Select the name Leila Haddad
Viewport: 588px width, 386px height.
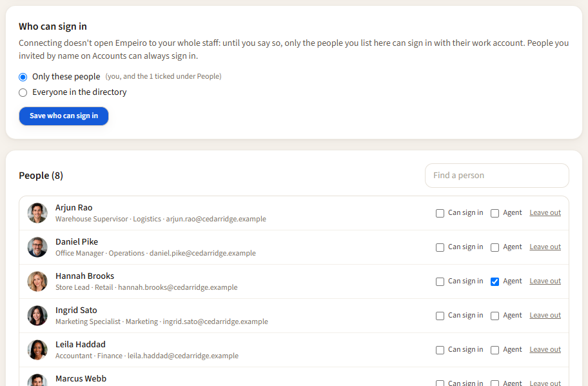[x=81, y=344]
